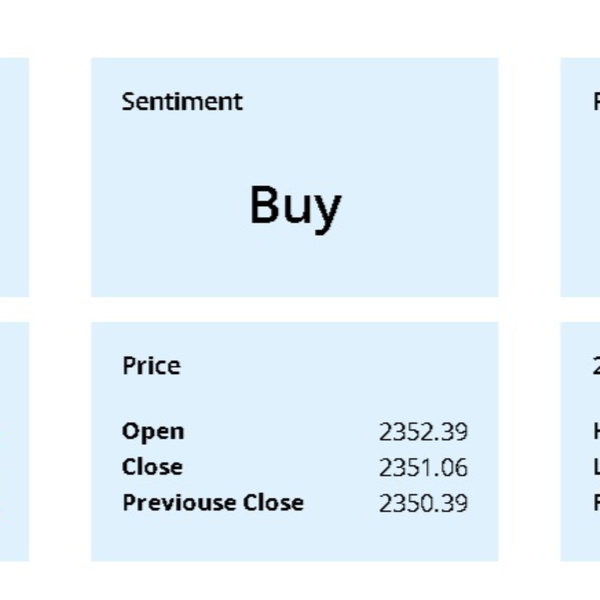Click the Sentiment card heading
This screenshot has height=600, width=600.
tap(182, 102)
